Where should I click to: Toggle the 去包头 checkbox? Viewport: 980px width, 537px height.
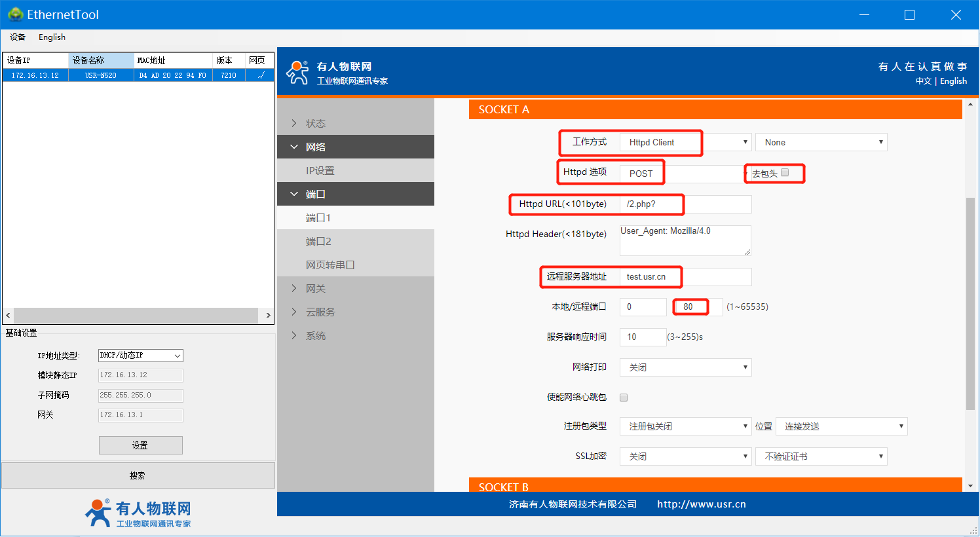[785, 173]
